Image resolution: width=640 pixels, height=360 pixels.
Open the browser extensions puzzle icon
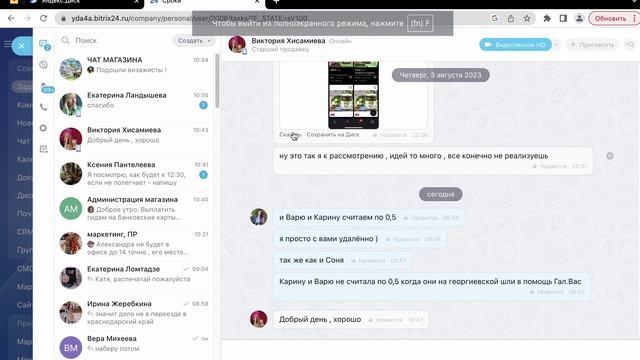pyautogui.click(x=547, y=18)
